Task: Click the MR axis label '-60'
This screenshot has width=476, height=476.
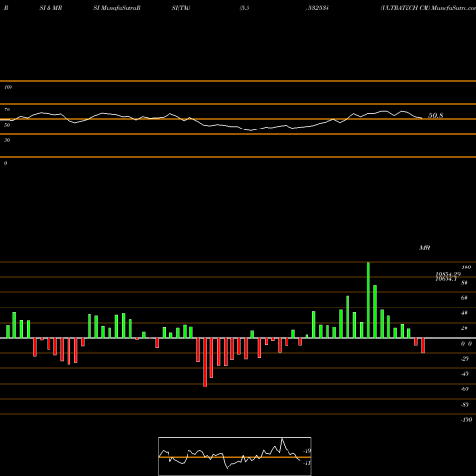Action: pyautogui.click(x=465, y=389)
